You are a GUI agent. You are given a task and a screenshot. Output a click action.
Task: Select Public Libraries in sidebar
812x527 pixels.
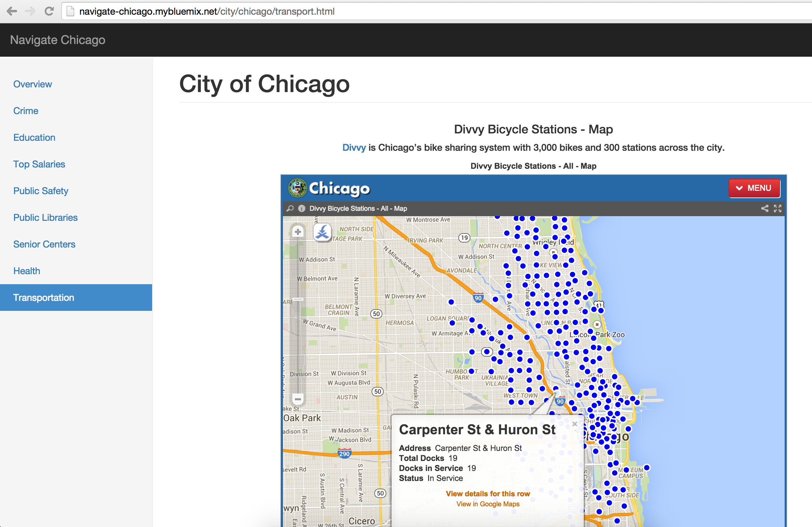point(45,217)
